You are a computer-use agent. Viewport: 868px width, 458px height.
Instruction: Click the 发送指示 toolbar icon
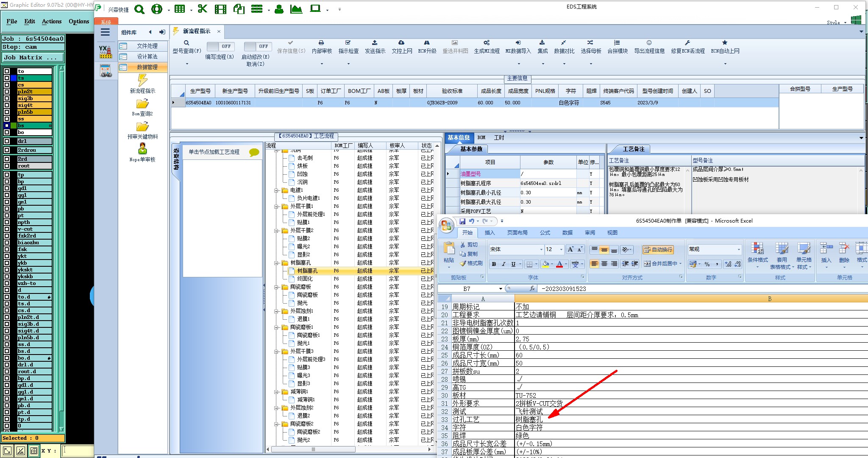(375, 43)
